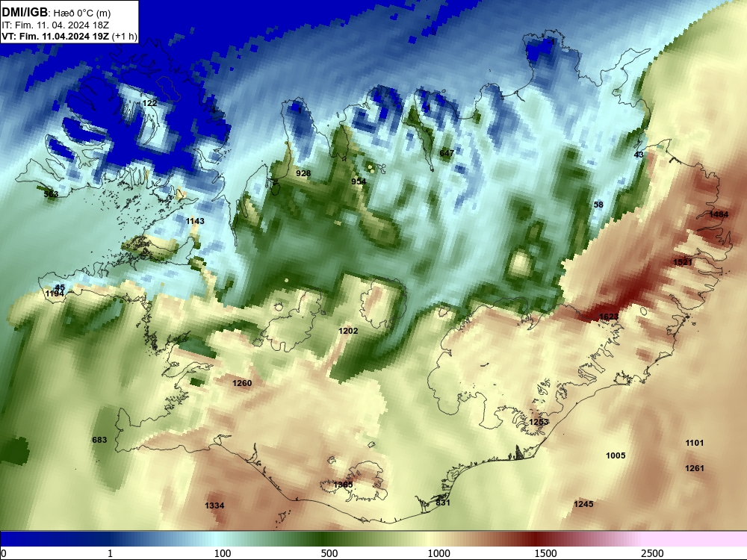Select the 1623 map value
The width and height of the screenshot is (747, 560).
[x=609, y=317]
